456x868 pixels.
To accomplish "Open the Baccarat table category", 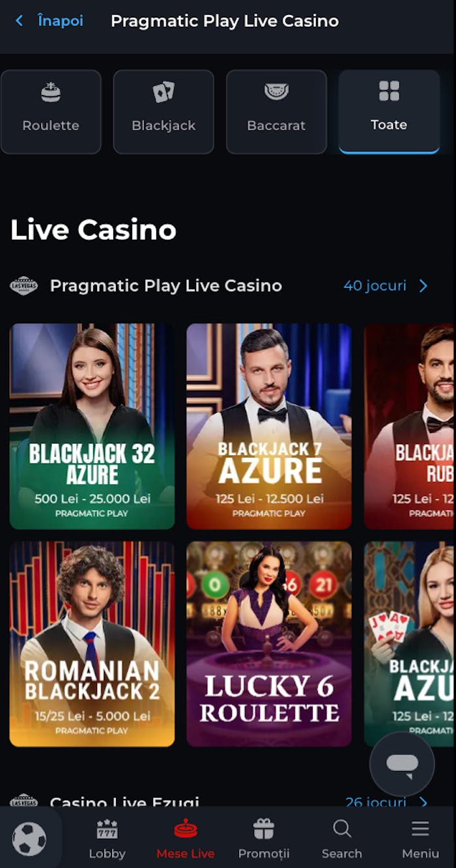I will 276,112.
